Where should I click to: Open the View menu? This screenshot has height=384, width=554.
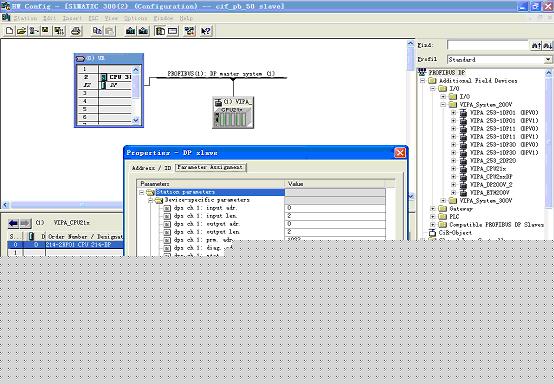pos(111,18)
